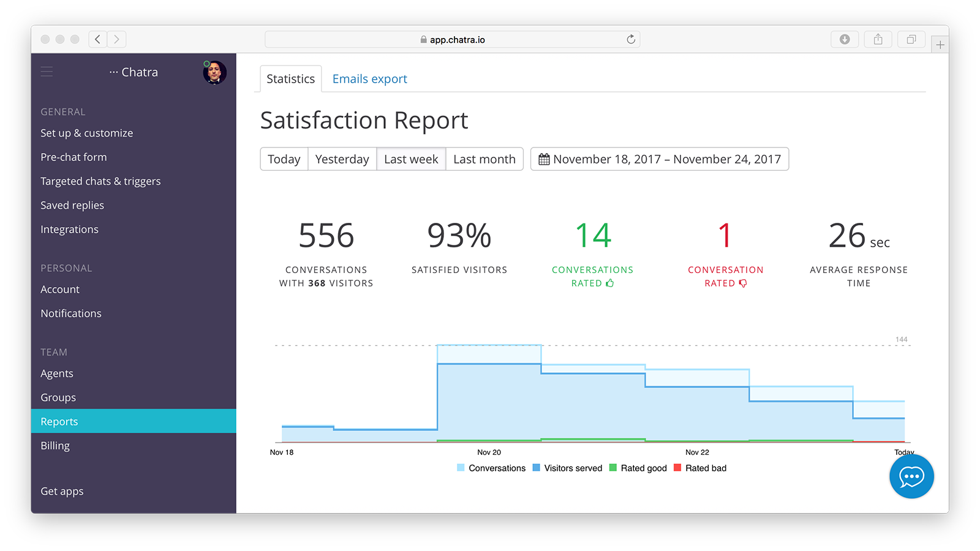Toggle the Conversations series in the chart legend

(x=491, y=468)
